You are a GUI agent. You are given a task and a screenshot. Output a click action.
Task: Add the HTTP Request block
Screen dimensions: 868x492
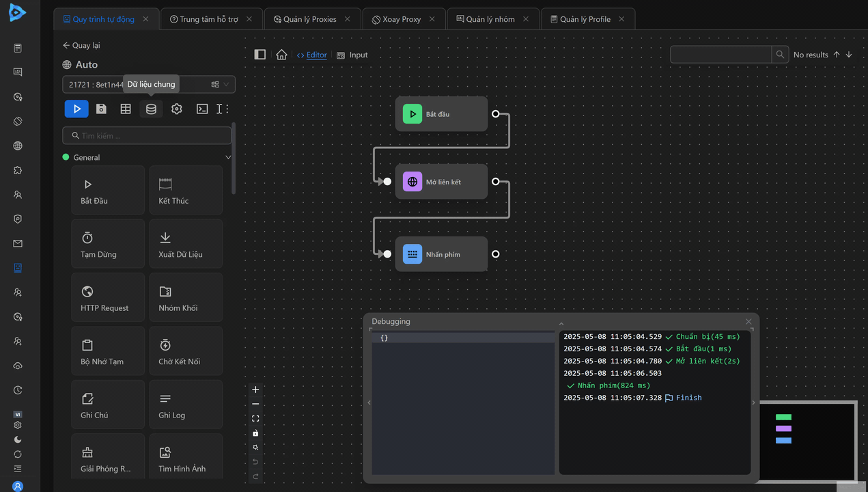coord(108,297)
